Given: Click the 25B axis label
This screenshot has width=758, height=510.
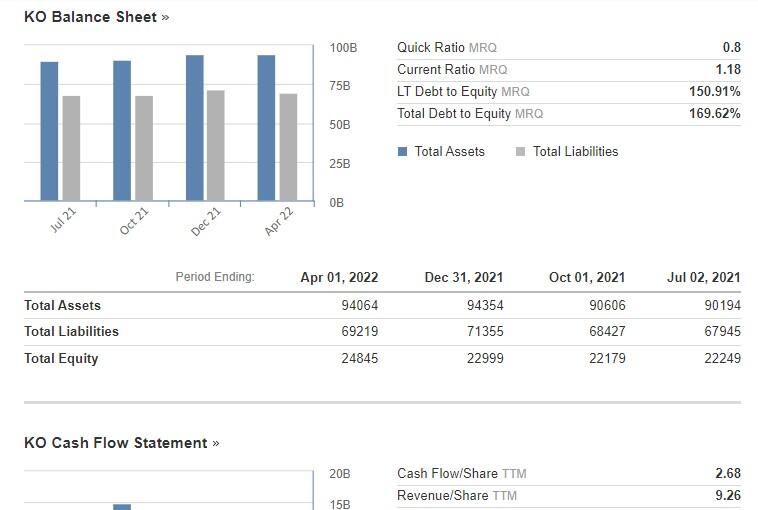Looking at the screenshot, I should coord(340,164).
